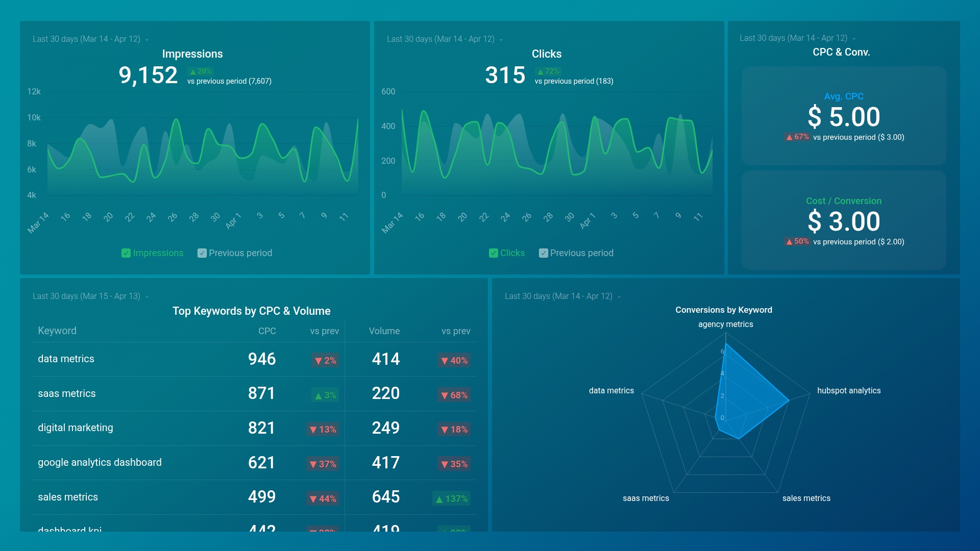Click the hubspot analytics radar axis label
Screen dimensions: 980x551
(849, 390)
